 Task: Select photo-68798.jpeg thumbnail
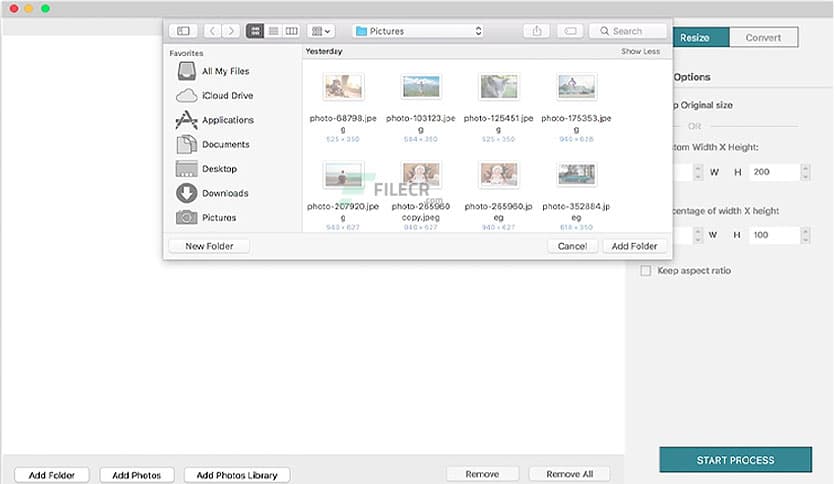(x=343, y=87)
